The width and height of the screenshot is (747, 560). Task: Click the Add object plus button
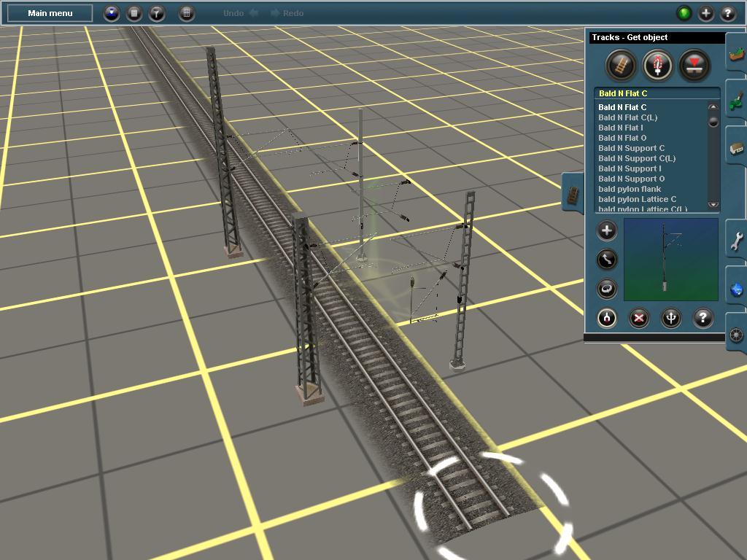pos(606,231)
